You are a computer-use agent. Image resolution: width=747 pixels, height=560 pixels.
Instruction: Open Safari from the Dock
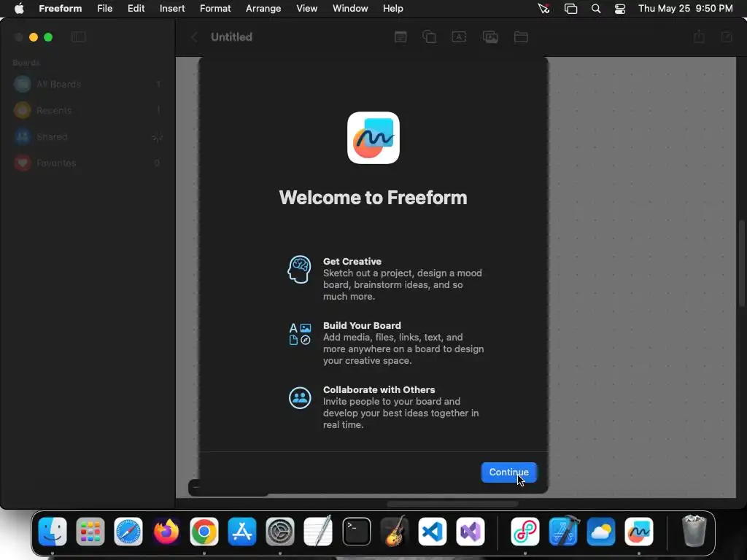[128, 532]
